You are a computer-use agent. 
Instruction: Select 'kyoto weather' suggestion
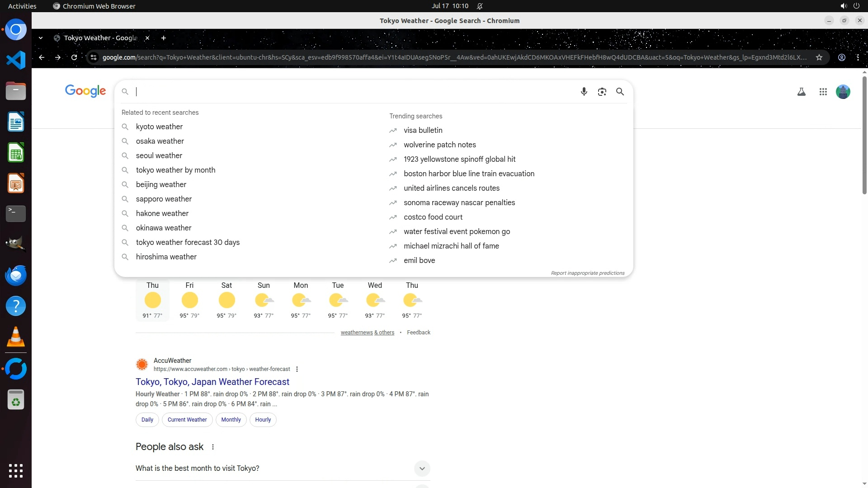coord(159,127)
